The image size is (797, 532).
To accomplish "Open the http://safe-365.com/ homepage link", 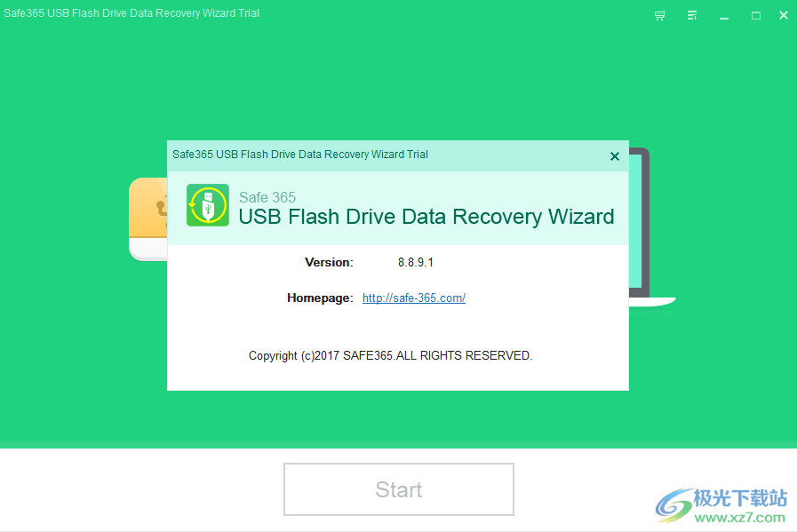I will [414, 298].
